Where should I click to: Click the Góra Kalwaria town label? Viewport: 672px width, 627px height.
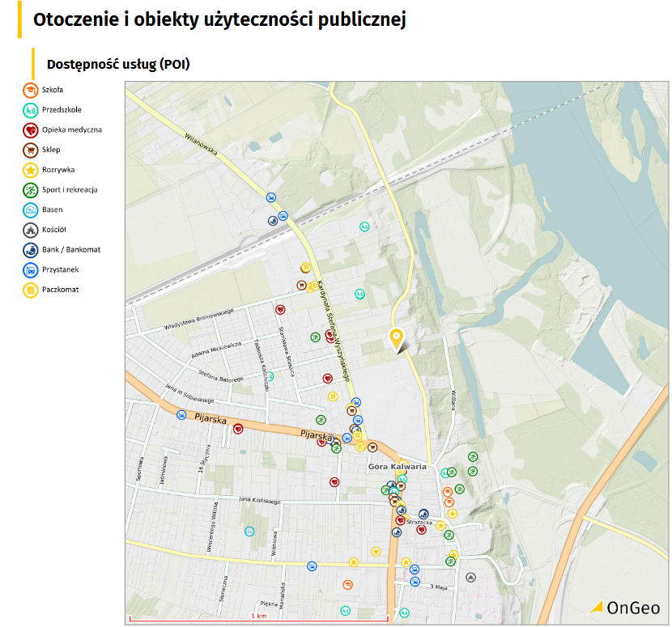pyautogui.click(x=397, y=467)
